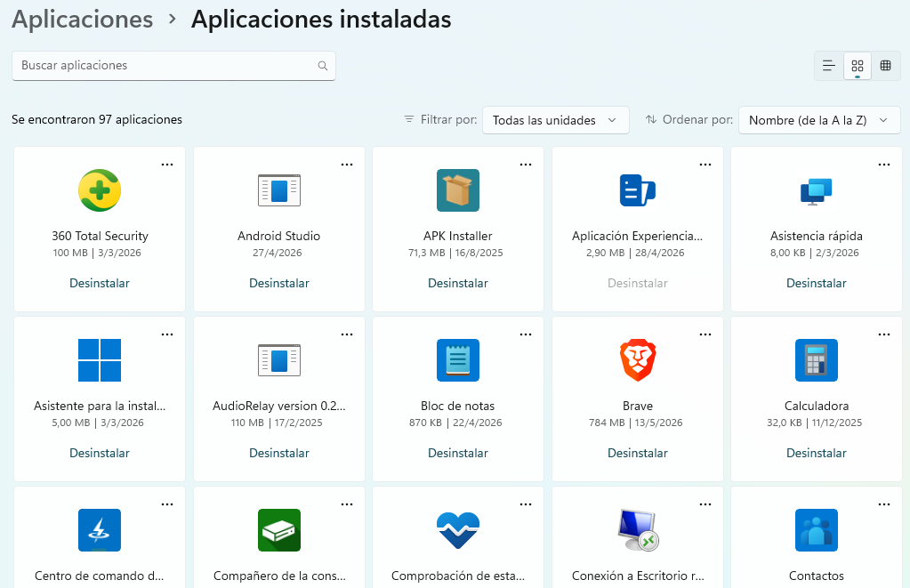Open more options for Calculadora
The height and width of the screenshot is (588, 910).
pos(884,335)
